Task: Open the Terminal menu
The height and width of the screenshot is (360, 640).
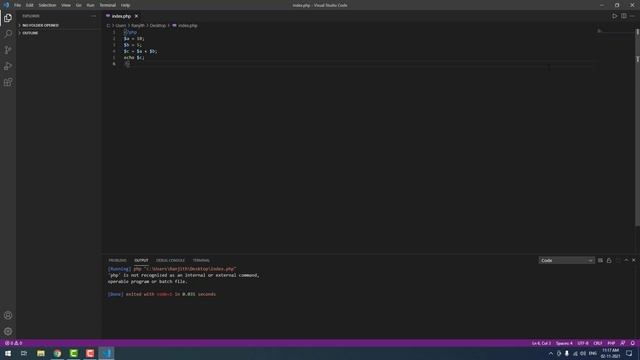Action: click(x=108, y=5)
